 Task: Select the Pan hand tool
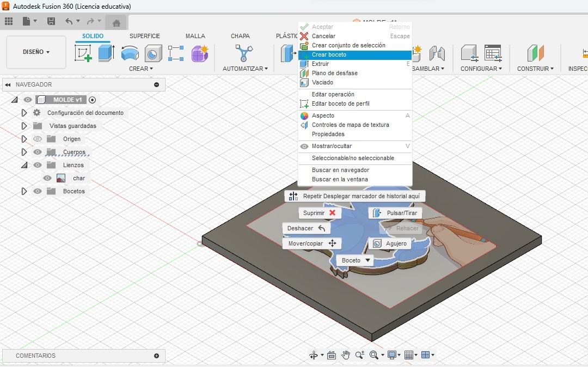tap(346, 355)
